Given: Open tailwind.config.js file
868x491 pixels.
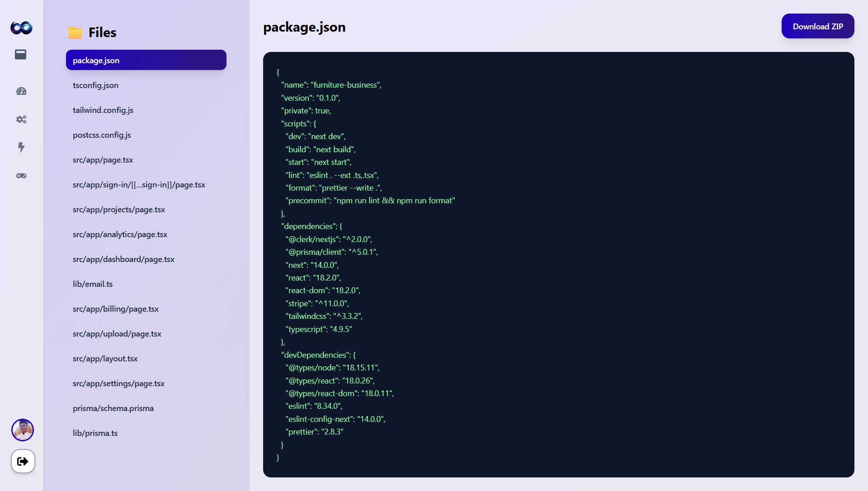Looking at the screenshot, I should (103, 110).
